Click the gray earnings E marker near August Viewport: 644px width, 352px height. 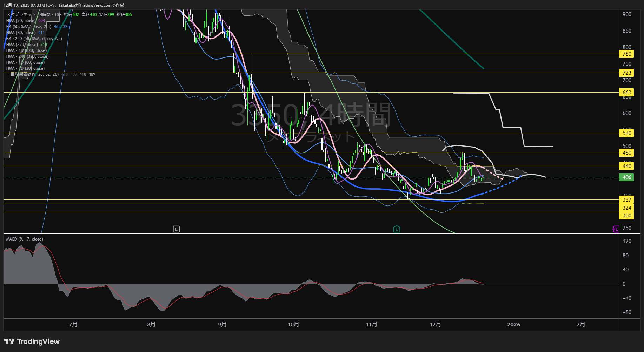coord(176,229)
